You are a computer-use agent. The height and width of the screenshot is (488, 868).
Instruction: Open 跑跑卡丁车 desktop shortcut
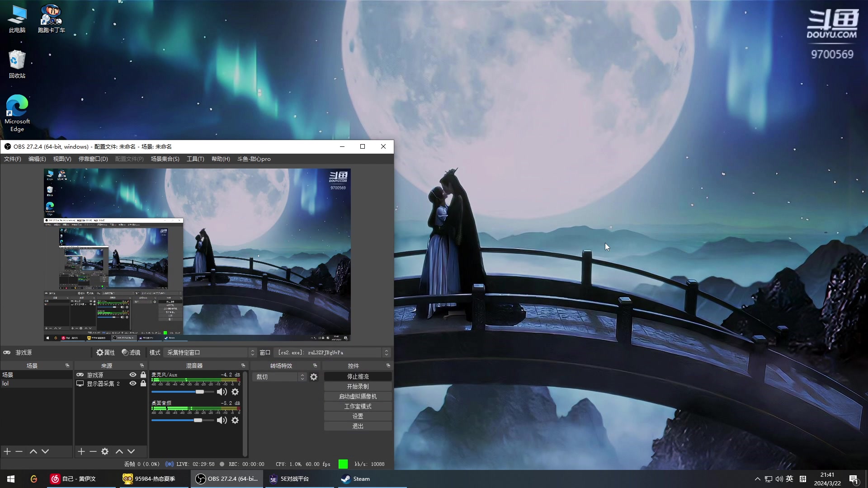point(51,19)
